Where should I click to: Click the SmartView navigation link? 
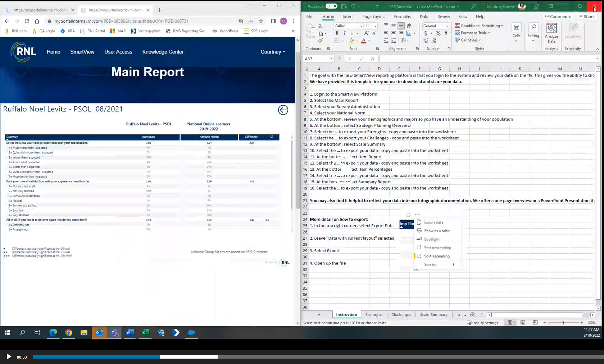coord(82,52)
